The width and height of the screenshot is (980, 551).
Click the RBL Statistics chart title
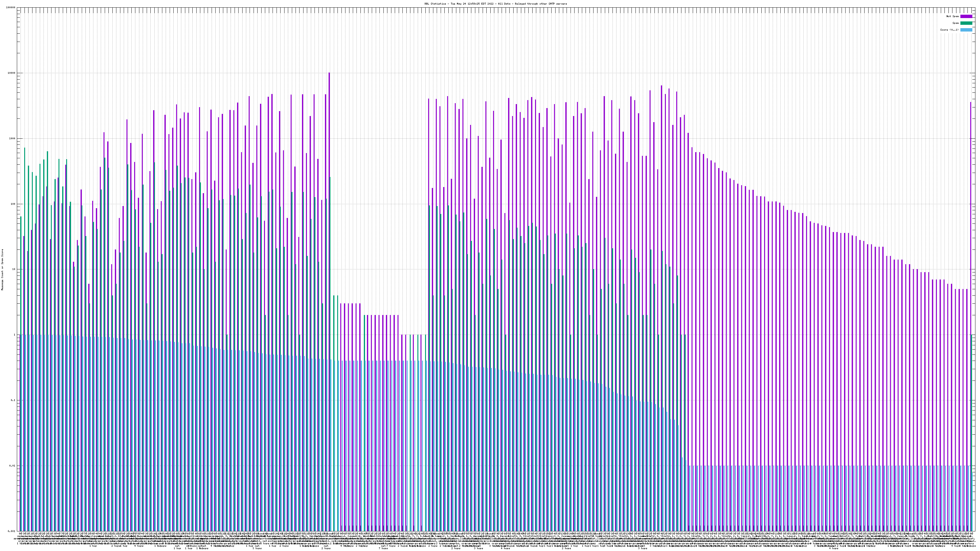(495, 4)
